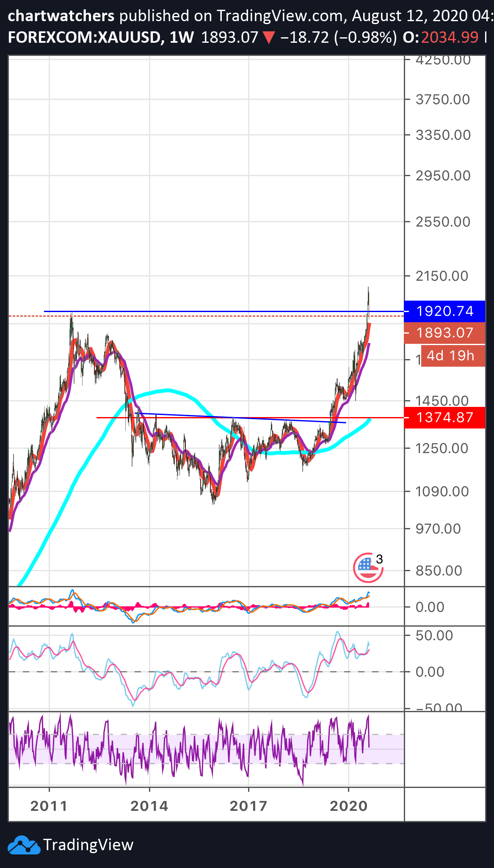Click the TradingView cloud logo
The image size is (494, 868).
point(24,845)
